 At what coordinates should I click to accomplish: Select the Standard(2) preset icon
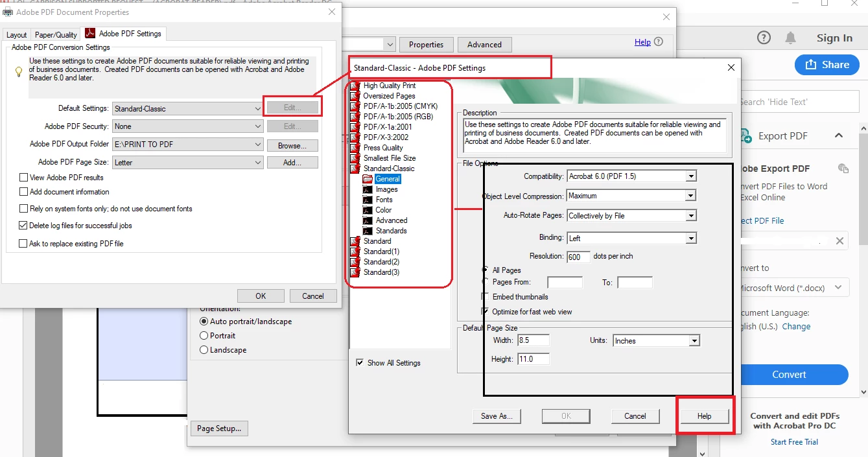pos(355,262)
